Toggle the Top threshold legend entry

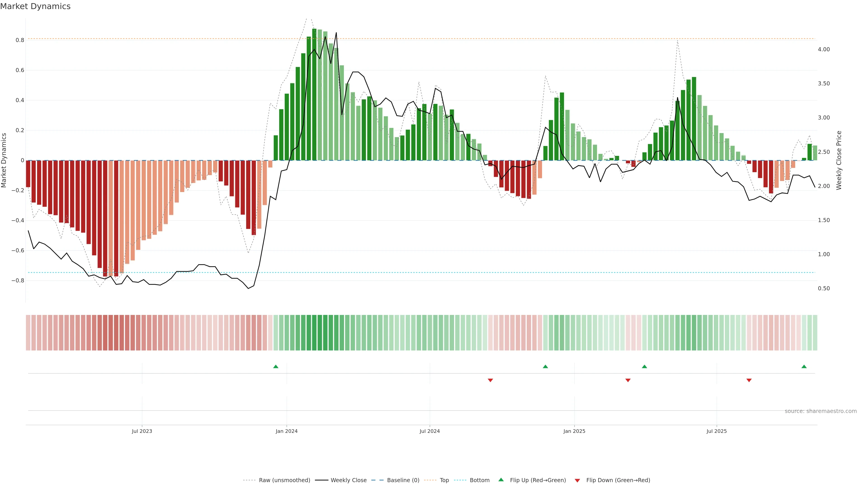click(444, 480)
